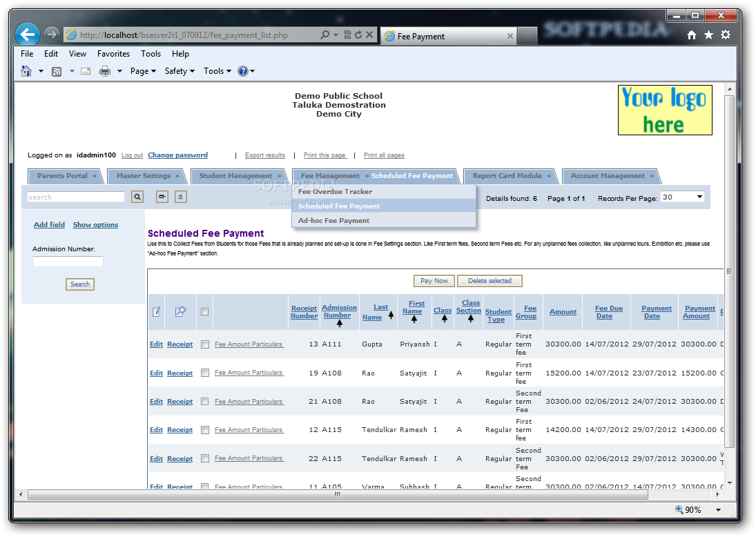Image resolution: width=756 pixels, height=537 pixels.
Task: Click the Log out link
Action: tap(132, 155)
